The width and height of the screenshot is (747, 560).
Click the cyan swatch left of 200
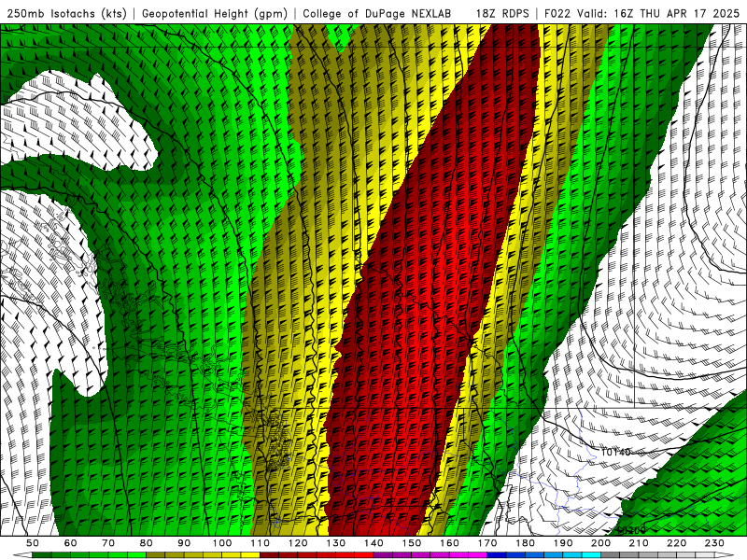592,555
